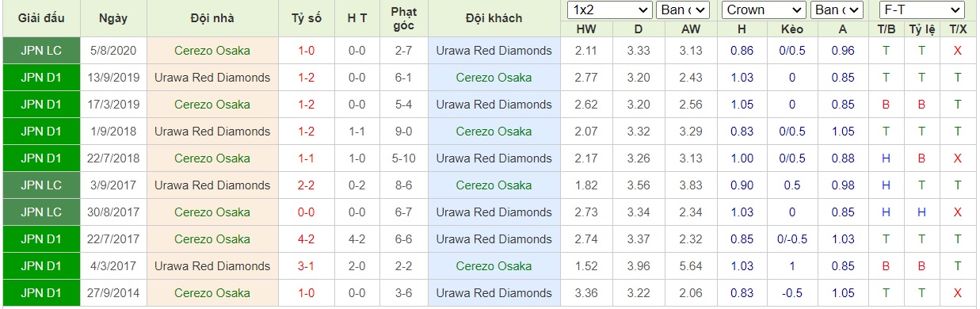Click the 3-1 score from 4/3/2017
This screenshot has height=309, width=980.
(x=306, y=266)
